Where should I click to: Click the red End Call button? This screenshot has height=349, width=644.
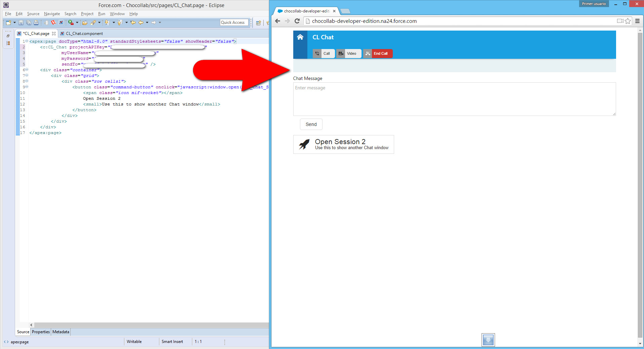coord(378,53)
